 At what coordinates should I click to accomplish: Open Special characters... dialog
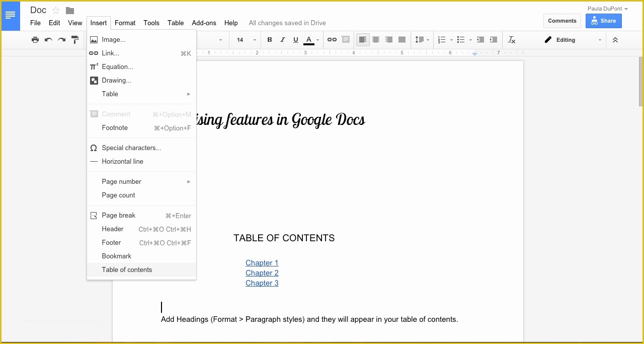pos(141,148)
